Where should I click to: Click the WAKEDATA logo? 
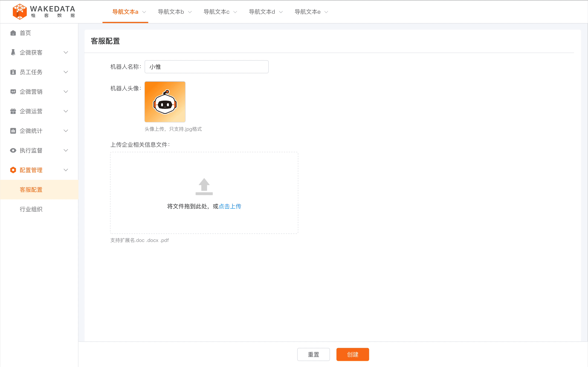(44, 11)
